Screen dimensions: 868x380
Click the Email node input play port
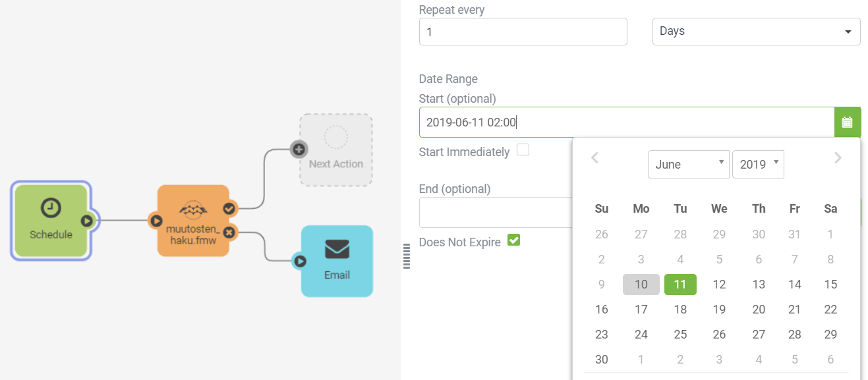(300, 261)
